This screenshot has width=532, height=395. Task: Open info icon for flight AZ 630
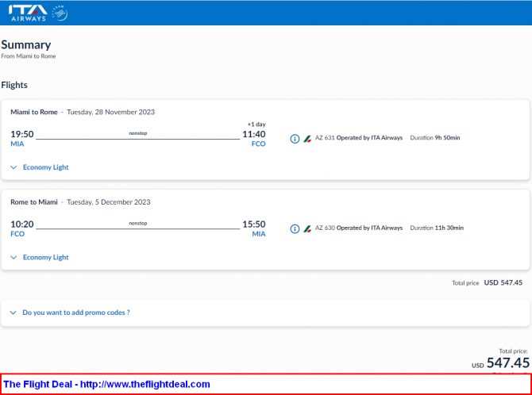pos(295,229)
